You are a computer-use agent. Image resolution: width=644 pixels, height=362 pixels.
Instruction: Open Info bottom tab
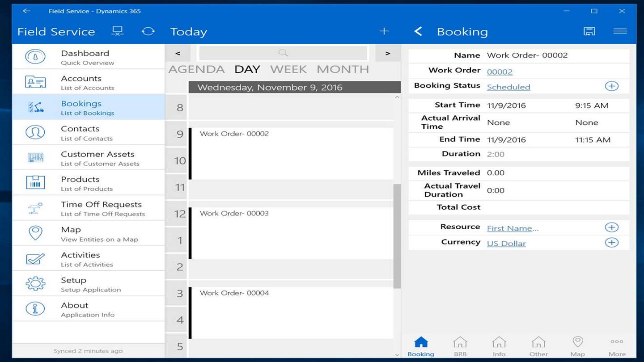point(499,346)
